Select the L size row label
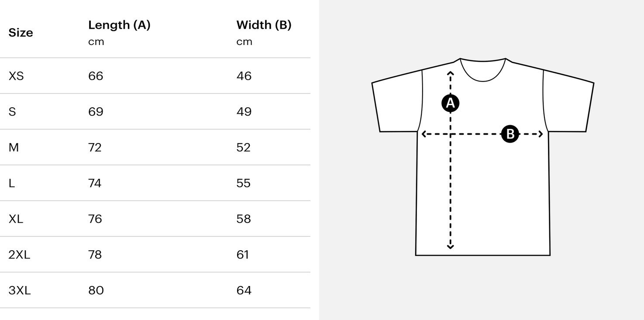 click(12, 183)
